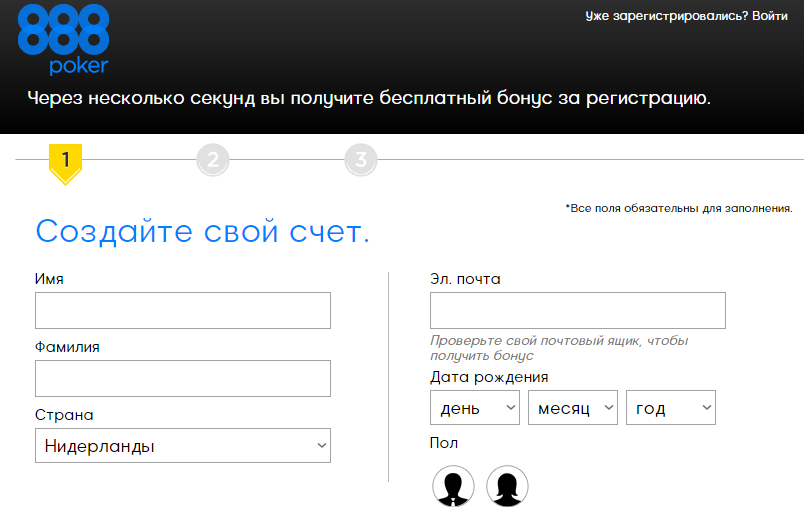Focus the Имя first name field
This screenshot has width=804, height=518.
183,311
